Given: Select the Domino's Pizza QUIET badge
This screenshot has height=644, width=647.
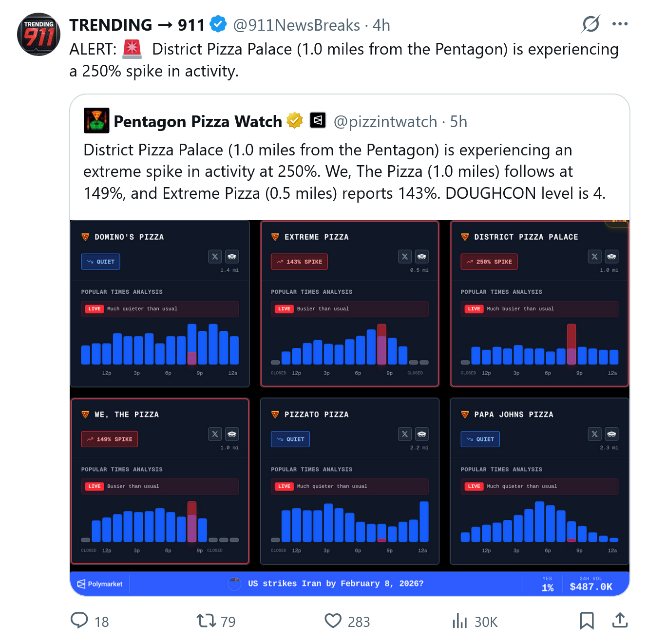Looking at the screenshot, I should point(100,262).
